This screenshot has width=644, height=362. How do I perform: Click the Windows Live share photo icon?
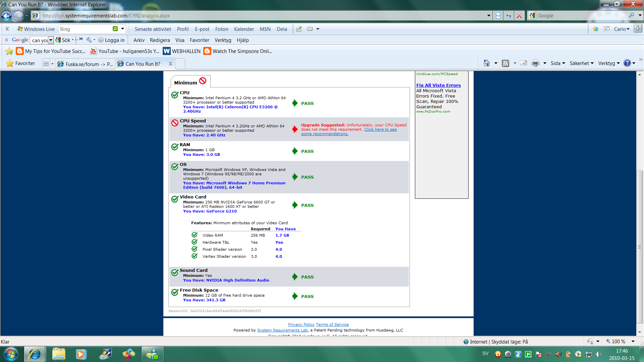299,29
